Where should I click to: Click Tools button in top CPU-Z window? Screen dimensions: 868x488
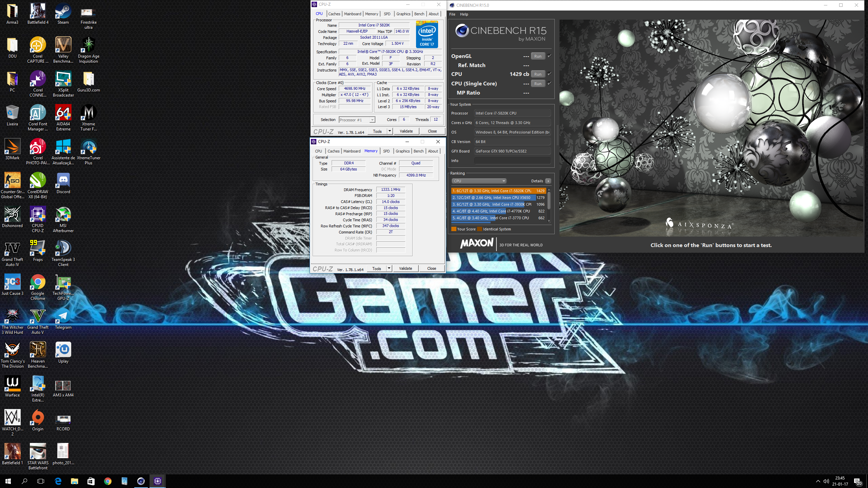tap(377, 131)
